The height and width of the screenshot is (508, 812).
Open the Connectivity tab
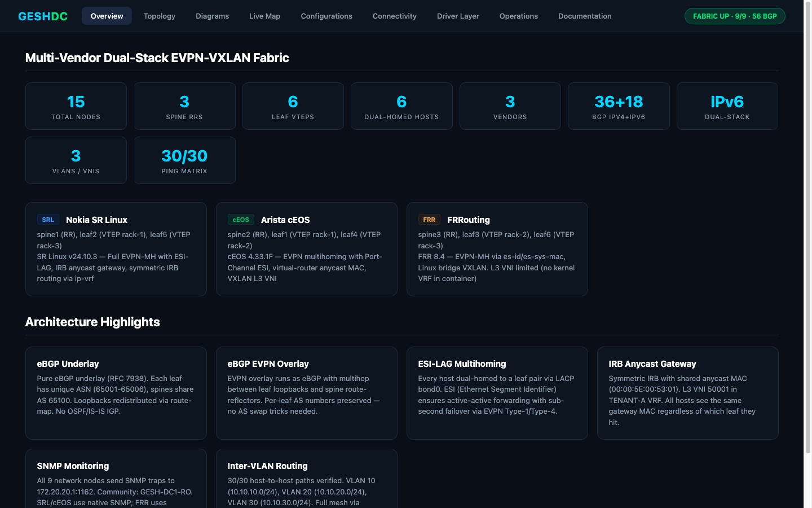point(395,16)
